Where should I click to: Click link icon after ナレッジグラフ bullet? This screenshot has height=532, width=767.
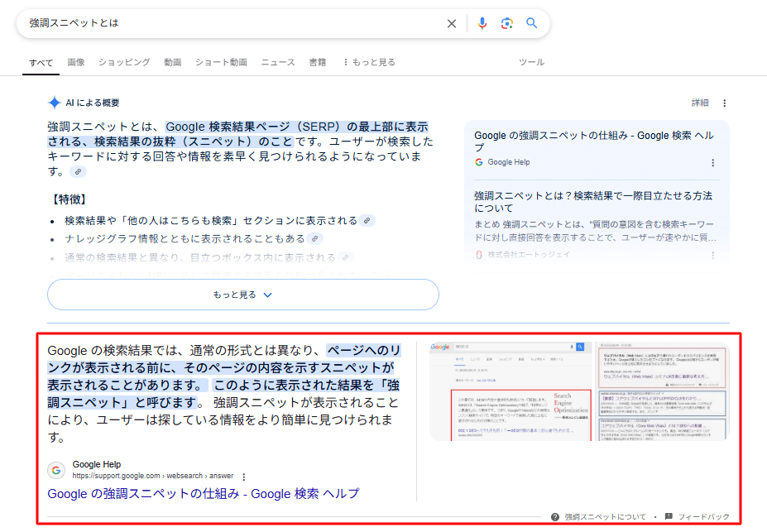click(314, 238)
